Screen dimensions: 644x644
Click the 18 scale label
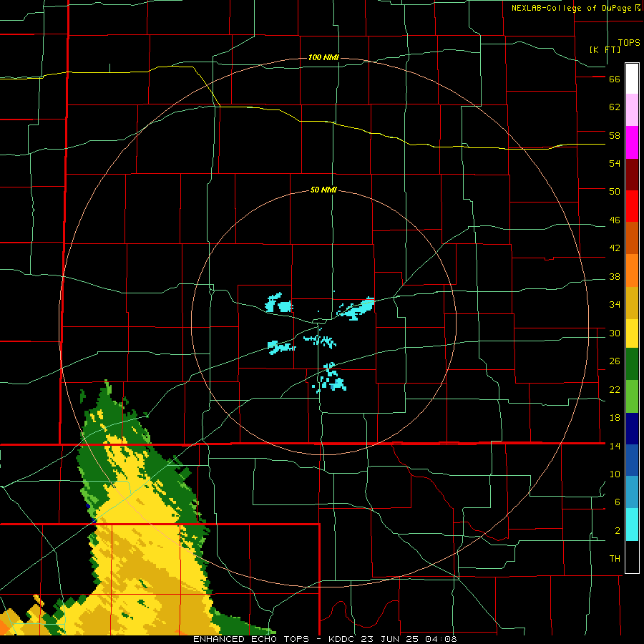tap(615, 418)
